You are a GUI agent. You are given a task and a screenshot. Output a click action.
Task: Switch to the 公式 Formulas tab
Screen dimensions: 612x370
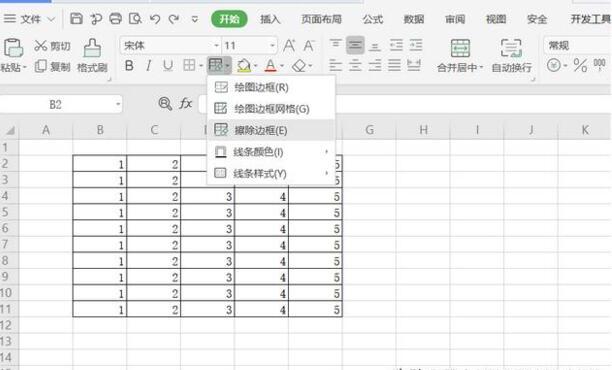(x=373, y=19)
